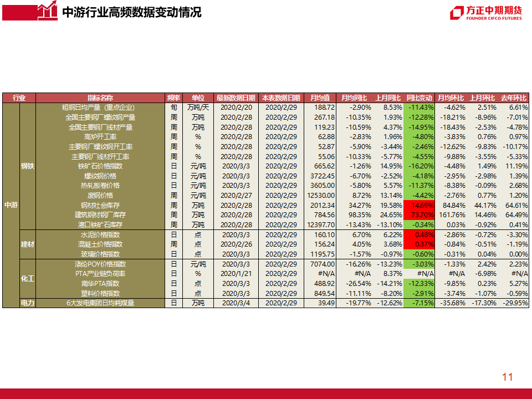This screenshot has height=399, width=532.
Task: Click the page number 11
Action: click(507, 377)
